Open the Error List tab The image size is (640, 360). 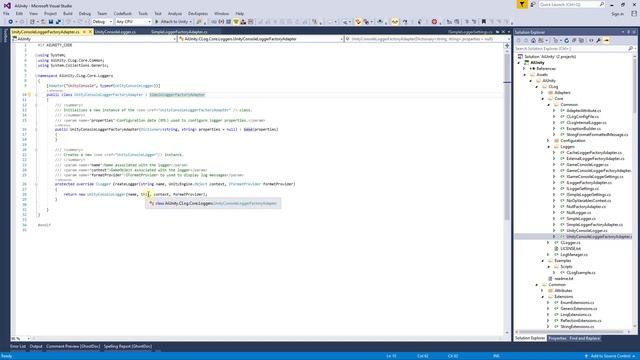pos(18,347)
